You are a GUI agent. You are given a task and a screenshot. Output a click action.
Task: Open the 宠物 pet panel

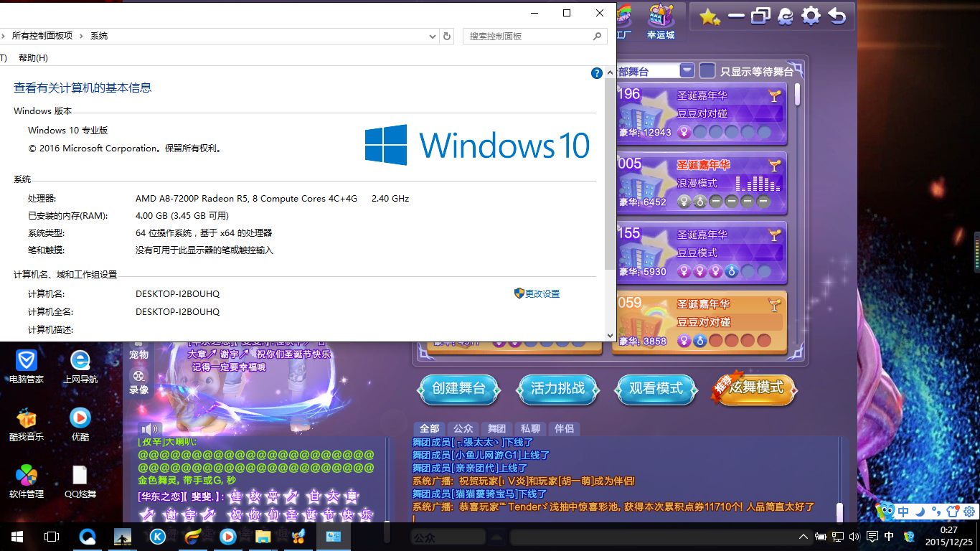click(138, 351)
